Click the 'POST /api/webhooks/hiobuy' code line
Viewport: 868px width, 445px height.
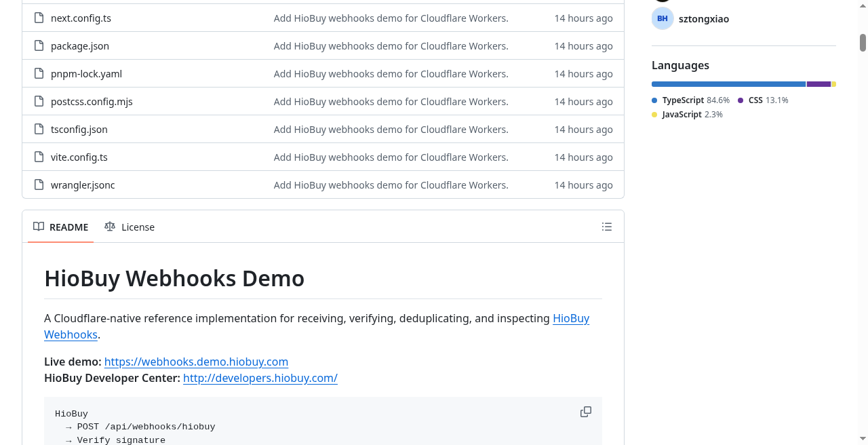pos(146,427)
